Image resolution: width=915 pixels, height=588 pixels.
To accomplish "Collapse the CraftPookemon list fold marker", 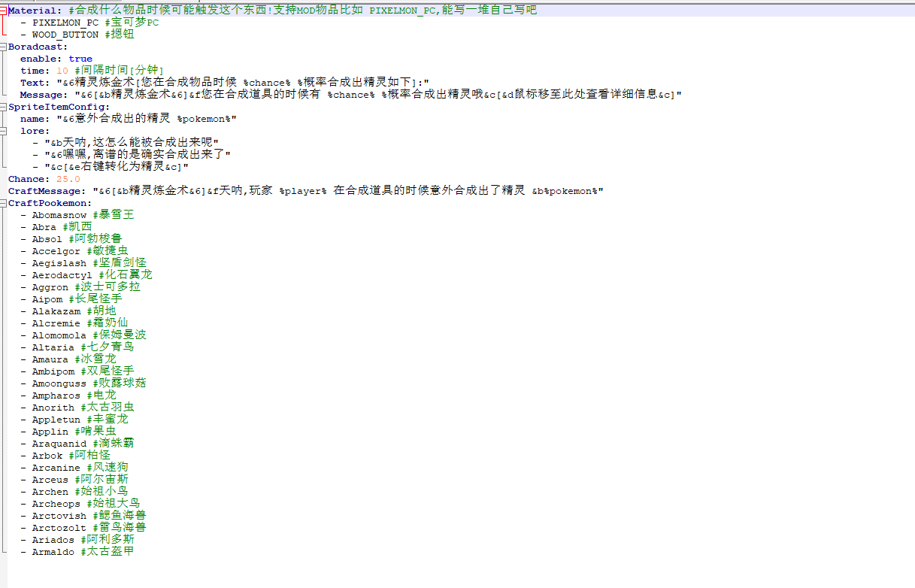I will (x=4, y=203).
